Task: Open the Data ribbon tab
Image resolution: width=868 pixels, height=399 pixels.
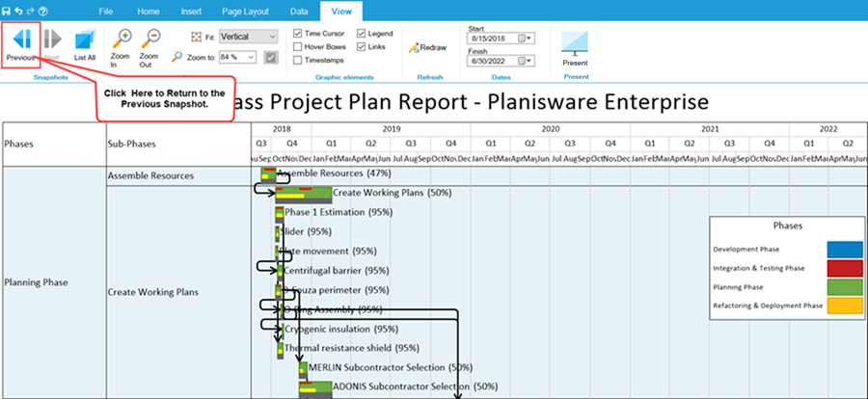Action: (299, 11)
